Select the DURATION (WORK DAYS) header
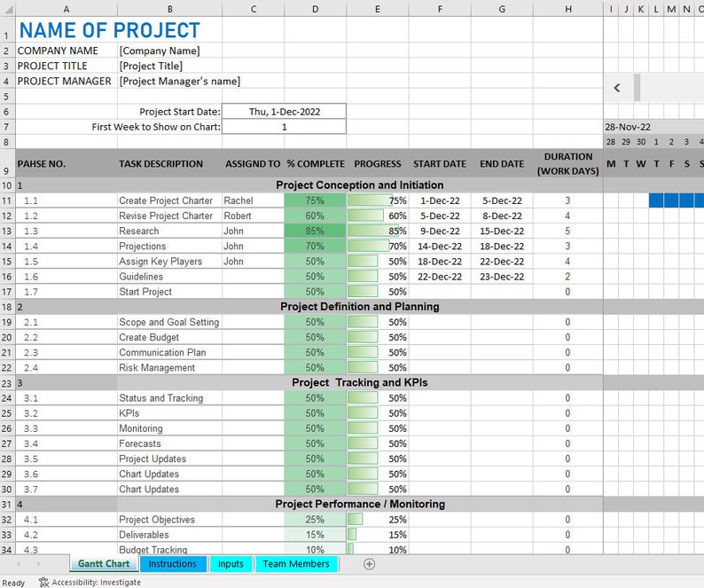This screenshot has height=588, width=704. pyautogui.click(x=568, y=164)
